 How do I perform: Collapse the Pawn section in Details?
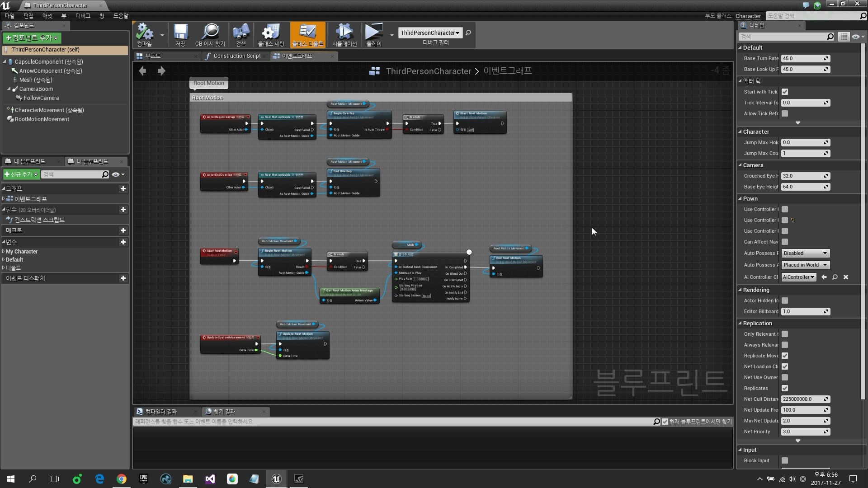tap(741, 198)
